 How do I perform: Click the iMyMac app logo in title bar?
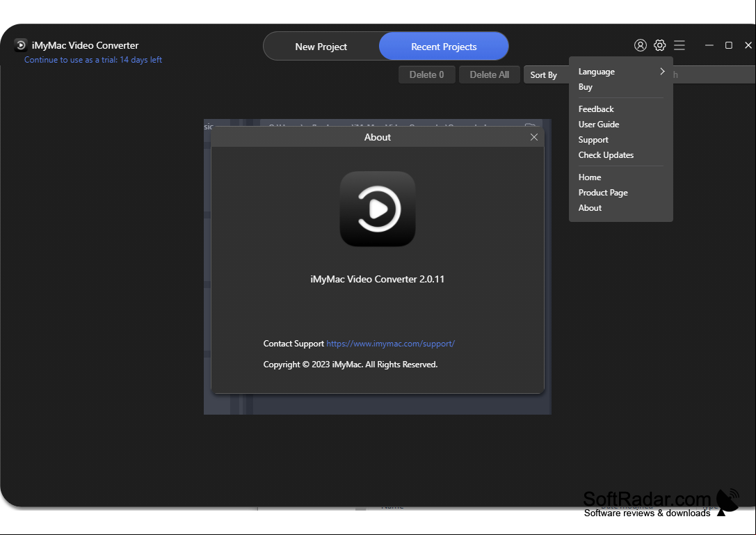(21, 45)
